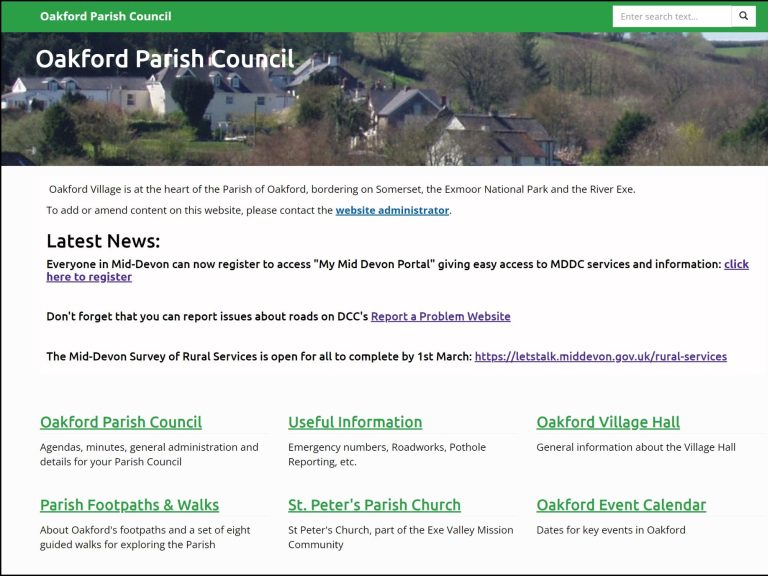This screenshot has width=768, height=576.
Task: Open the Report a Problem Website link
Action: [x=440, y=316]
